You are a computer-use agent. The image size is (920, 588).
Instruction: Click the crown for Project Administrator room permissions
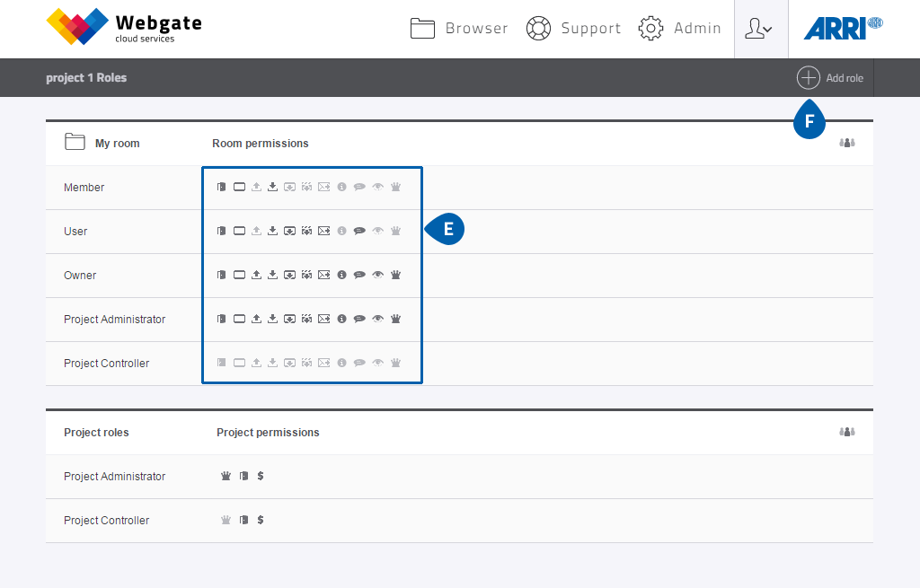tap(396, 319)
